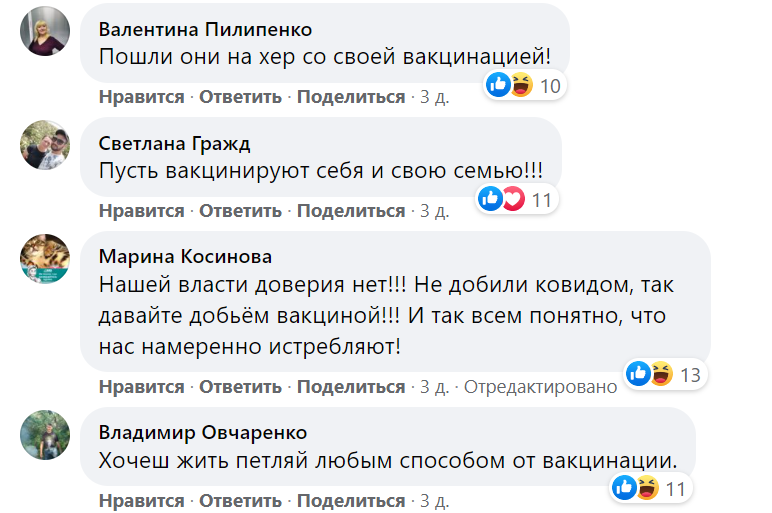Share Марина Косинова's comment with Поделиться
772x513 pixels.
point(351,387)
